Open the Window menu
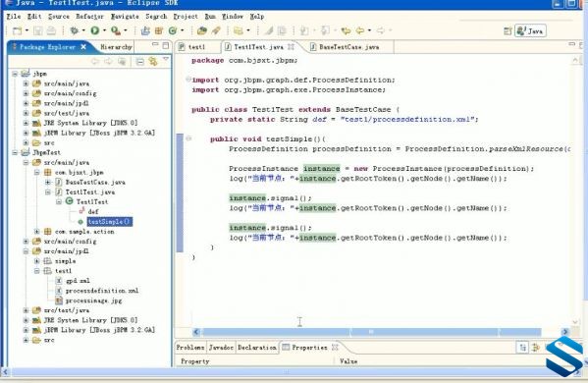Screen dimensions: 588x383 [x=233, y=17]
